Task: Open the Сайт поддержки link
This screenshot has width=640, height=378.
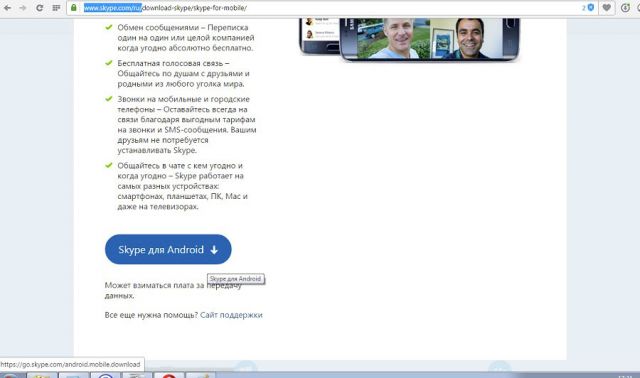Action: tap(231, 315)
